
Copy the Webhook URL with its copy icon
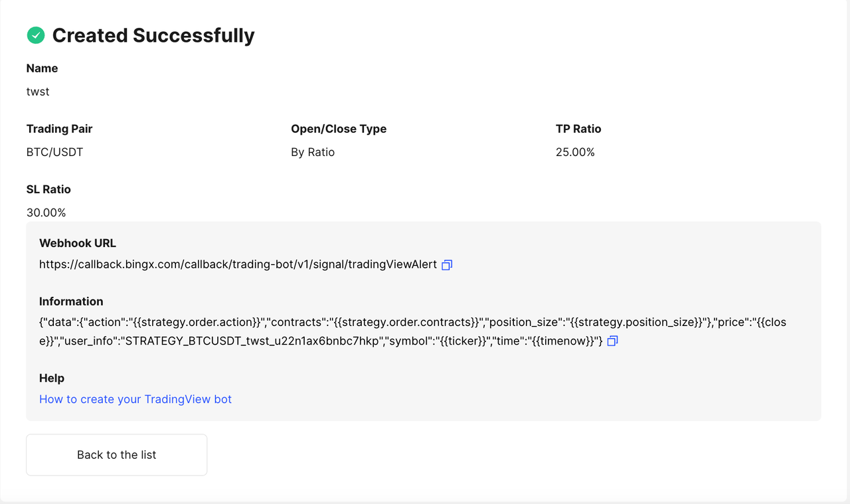[447, 265]
